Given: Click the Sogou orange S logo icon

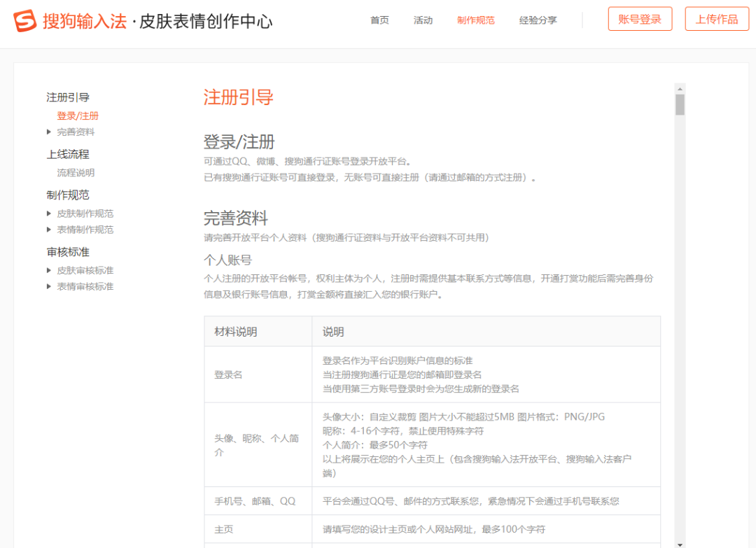Looking at the screenshot, I should click(25, 21).
